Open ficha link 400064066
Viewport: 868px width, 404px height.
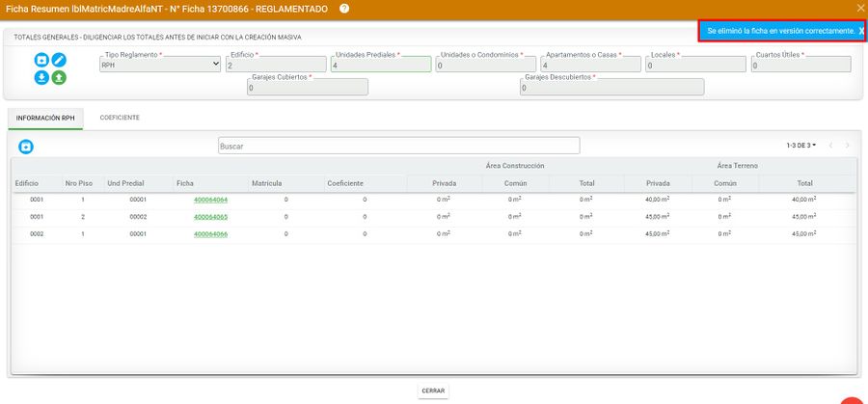pos(210,234)
